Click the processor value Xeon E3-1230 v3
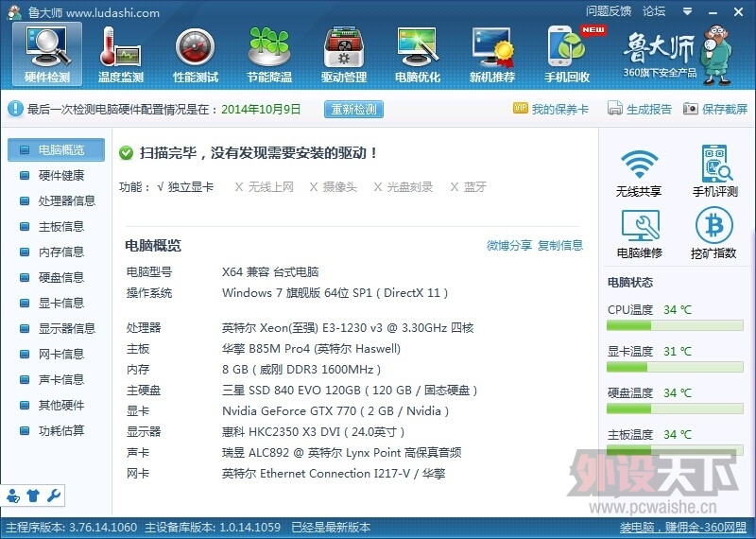The height and width of the screenshot is (539, 756). pyautogui.click(x=348, y=328)
